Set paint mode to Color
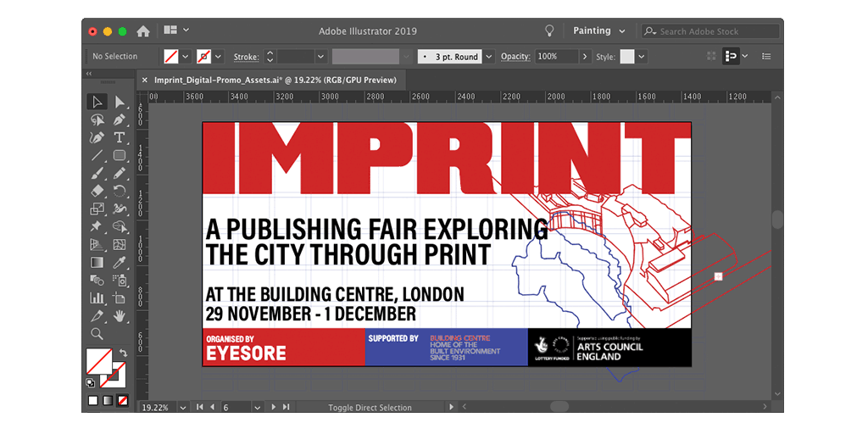 click(93, 400)
